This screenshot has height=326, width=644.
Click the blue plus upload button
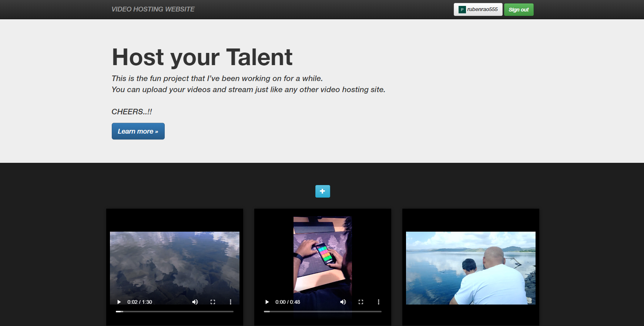tap(323, 191)
